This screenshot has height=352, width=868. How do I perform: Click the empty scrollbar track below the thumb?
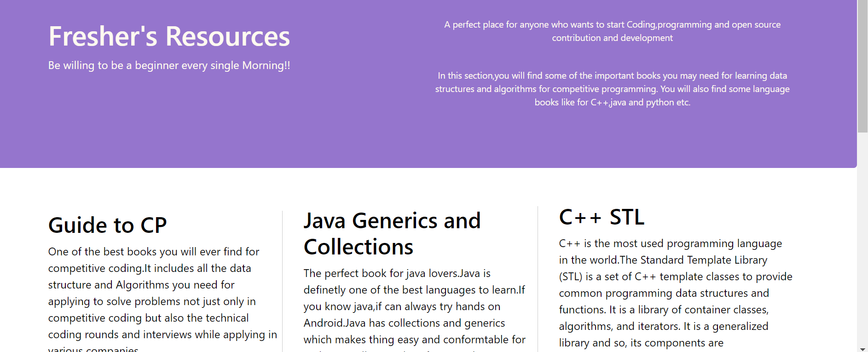[862, 239]
